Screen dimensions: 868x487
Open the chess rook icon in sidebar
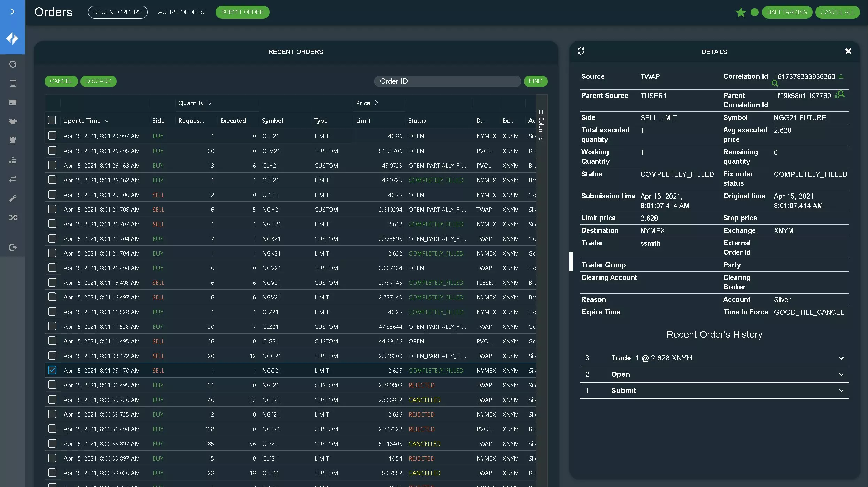pos(13,141)
